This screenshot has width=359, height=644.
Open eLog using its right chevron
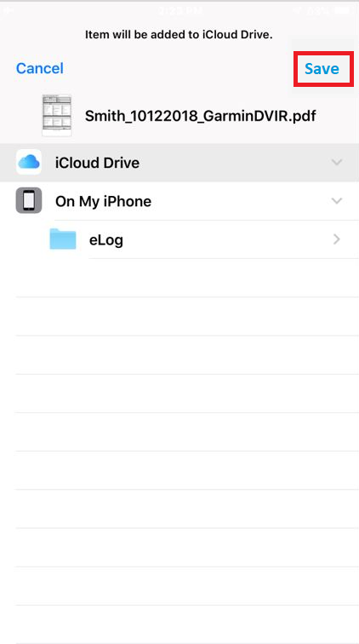[337, 239]
